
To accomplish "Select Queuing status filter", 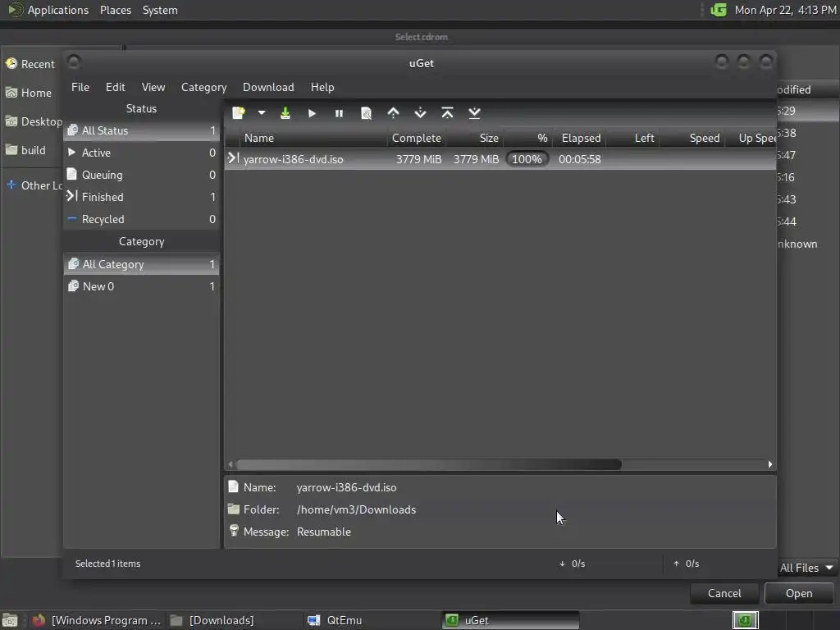I will [x=141, y=176].
